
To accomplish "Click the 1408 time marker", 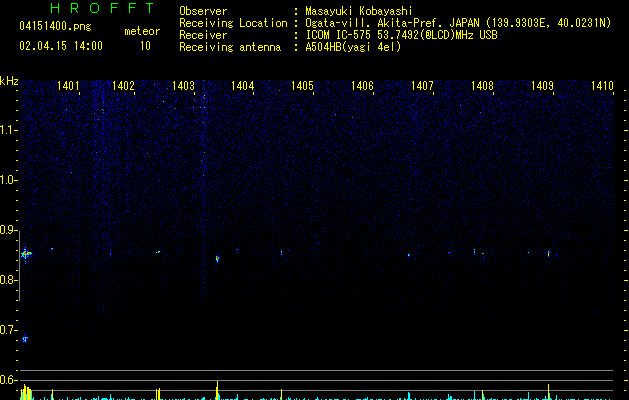I will 482,86.
